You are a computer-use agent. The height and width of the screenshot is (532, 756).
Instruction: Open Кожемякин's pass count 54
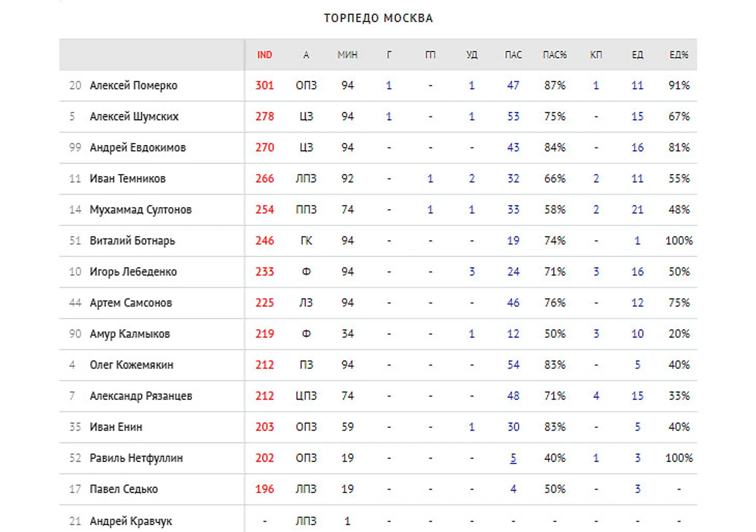pos(513,365)
